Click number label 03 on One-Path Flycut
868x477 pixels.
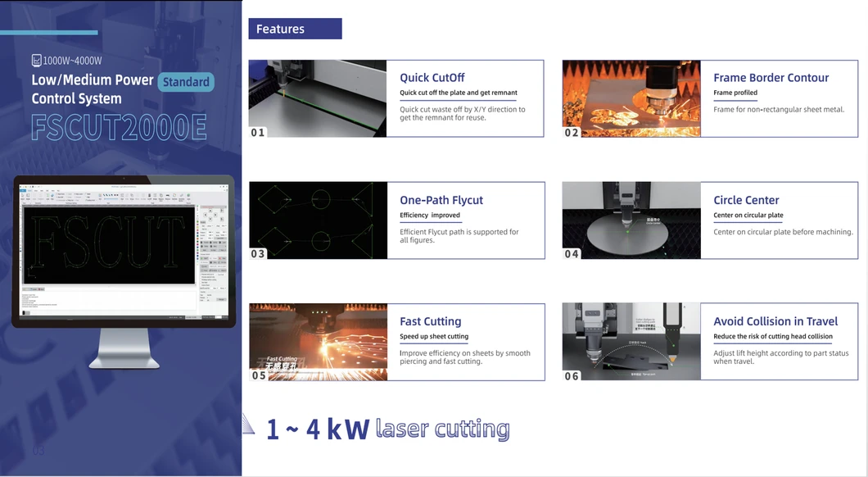[258, 254]
